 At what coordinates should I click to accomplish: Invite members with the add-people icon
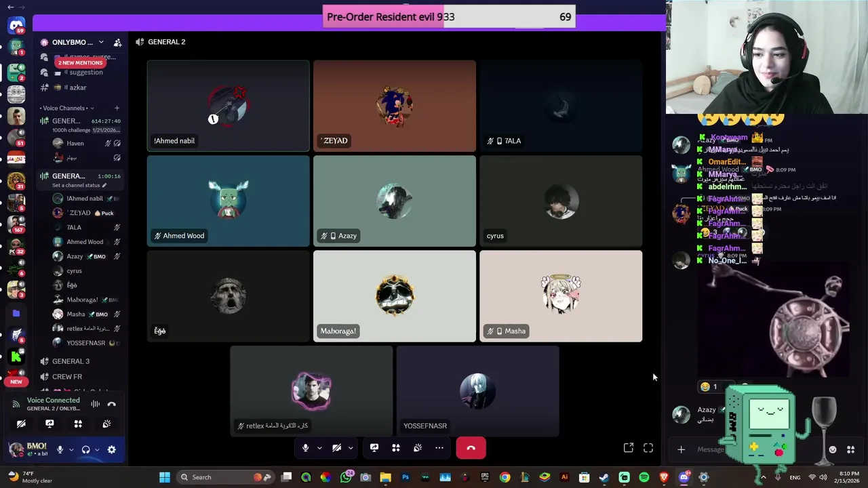[117, 42]
